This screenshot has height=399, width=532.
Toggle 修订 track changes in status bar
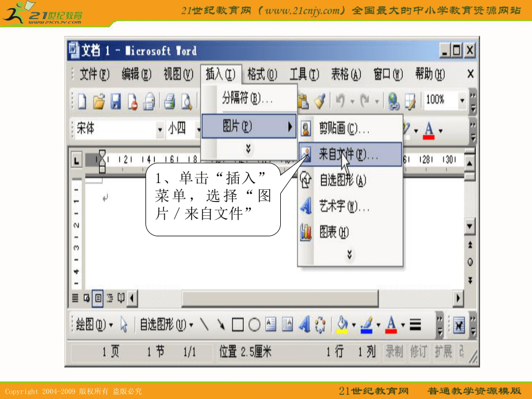[419, 351]
